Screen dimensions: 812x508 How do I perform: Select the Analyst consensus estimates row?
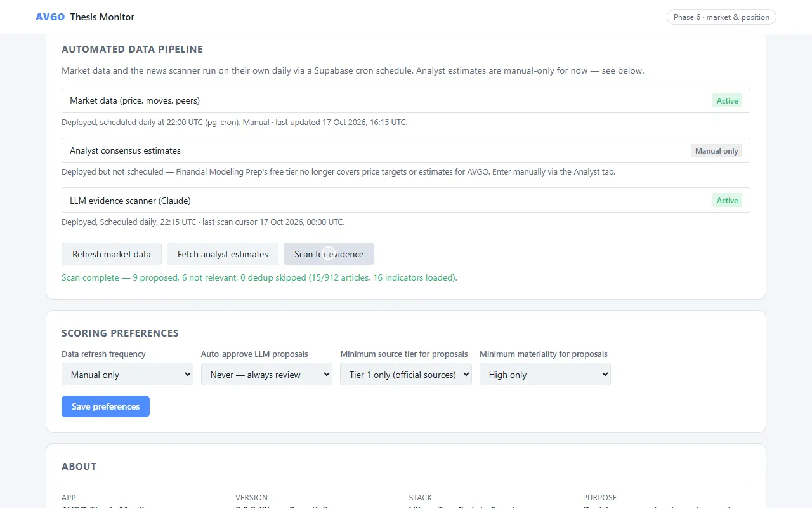[x=406, y=150]
